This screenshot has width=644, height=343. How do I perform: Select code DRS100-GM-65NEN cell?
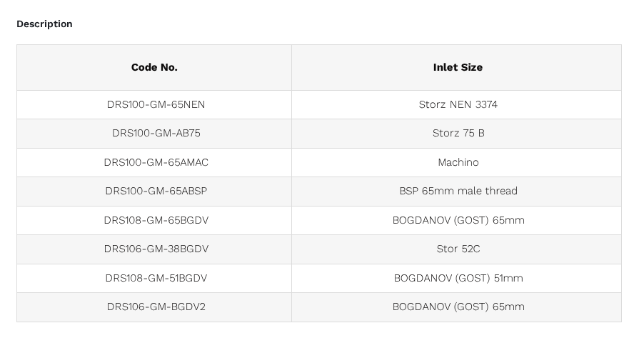click(156, 104)
